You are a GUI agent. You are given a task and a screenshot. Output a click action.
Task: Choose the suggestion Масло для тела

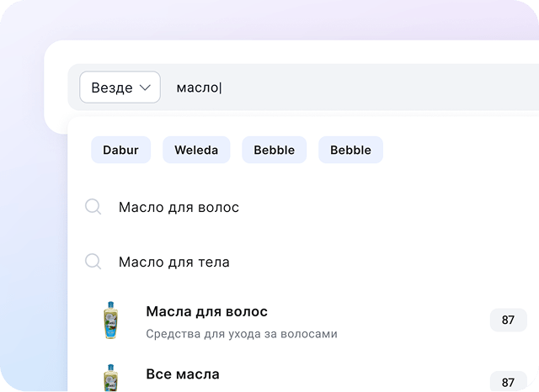[174, 262]
